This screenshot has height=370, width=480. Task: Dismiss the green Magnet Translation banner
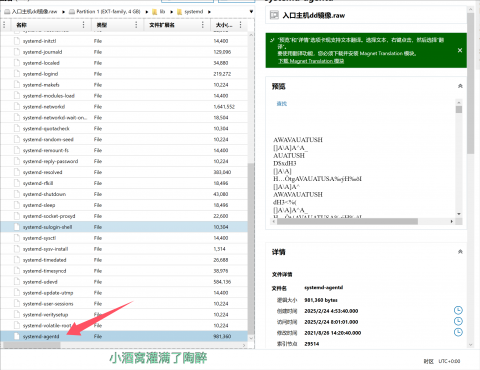[460, 50]
